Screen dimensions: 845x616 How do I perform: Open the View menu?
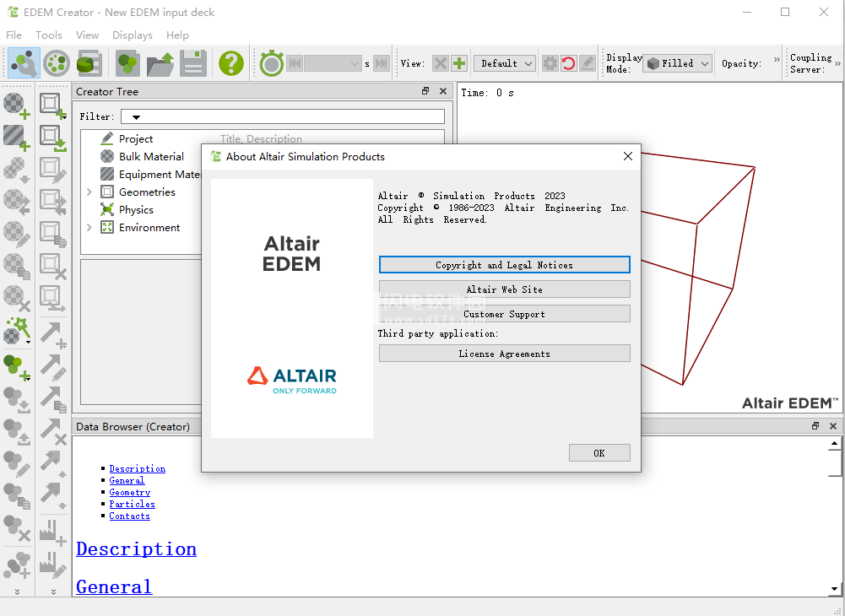pyautogui.click(x=87, y=35)
